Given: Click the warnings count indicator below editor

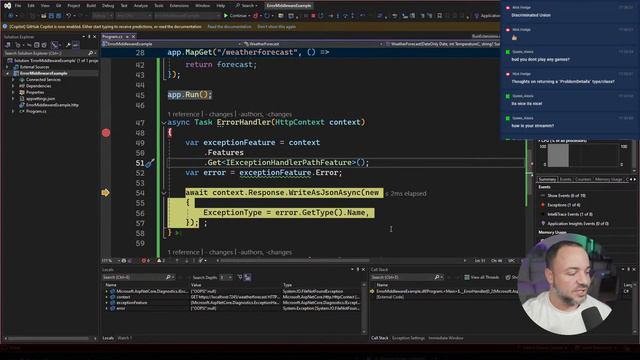Looking at the screenshot, I should (161, 260).
